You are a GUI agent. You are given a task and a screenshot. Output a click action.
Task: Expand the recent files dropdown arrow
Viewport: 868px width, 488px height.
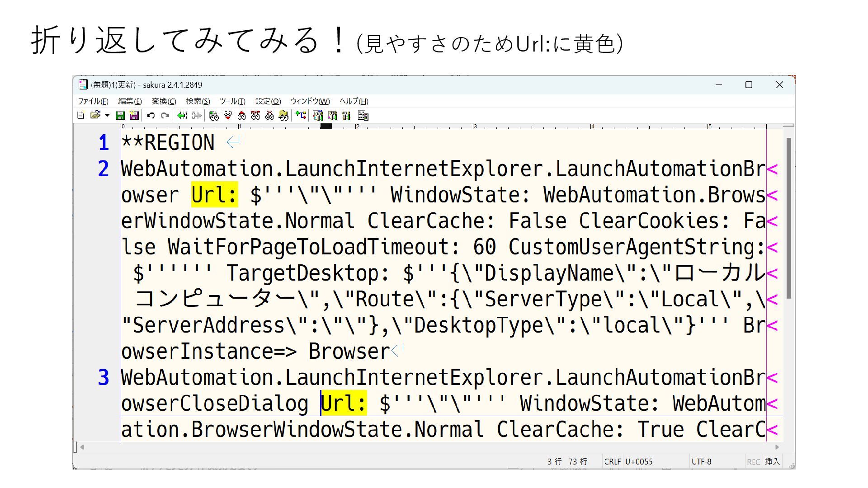click(x=107, y=116)
